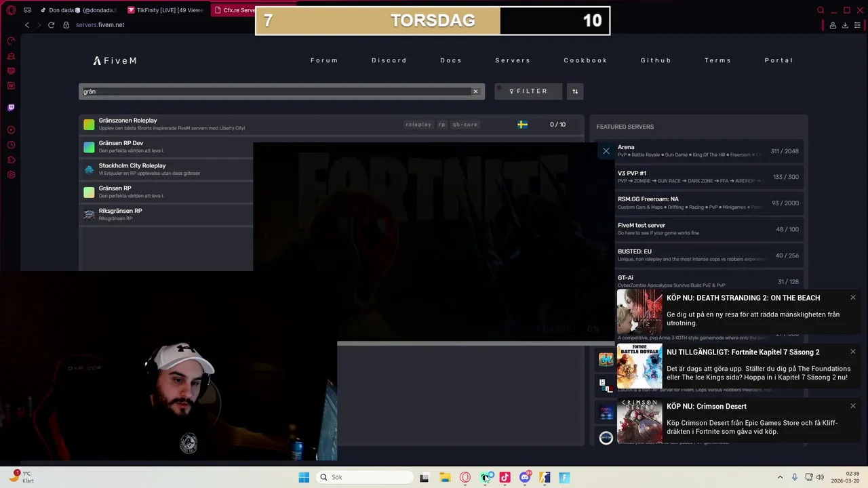Open the Stockholm City Roleplay server row
Viewport: 868px width, 488px height.
(166, 169)
